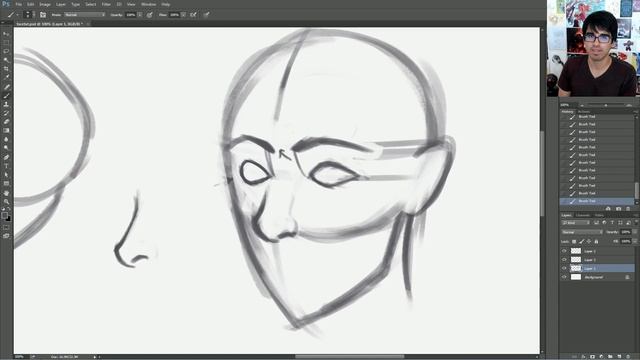Viewport: 640px width, 360px height.
Task: Select the Hand tool
Action: (x=6, y=193)
